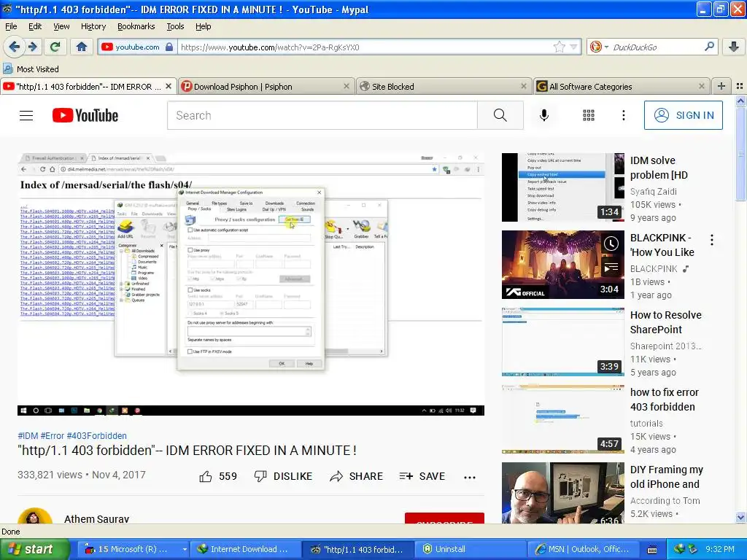
Task: Like the video with thumbs up
Action: click(217, 476)
